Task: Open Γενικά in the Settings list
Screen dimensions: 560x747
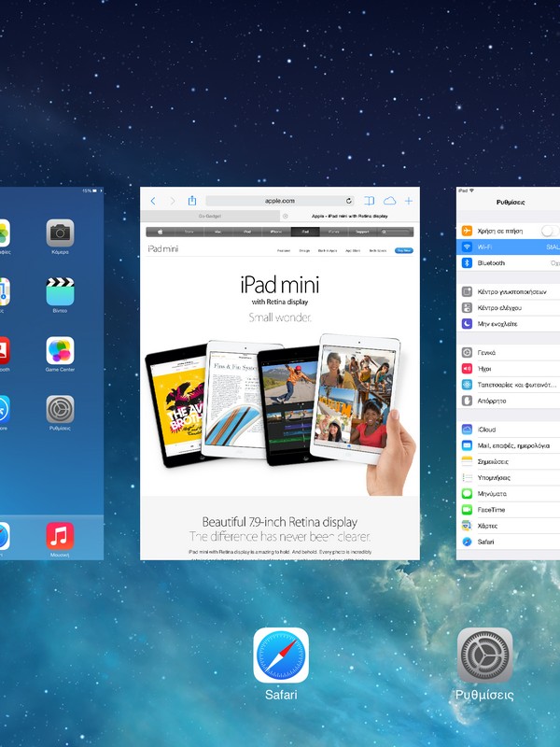Action: (x=508, y=353)
